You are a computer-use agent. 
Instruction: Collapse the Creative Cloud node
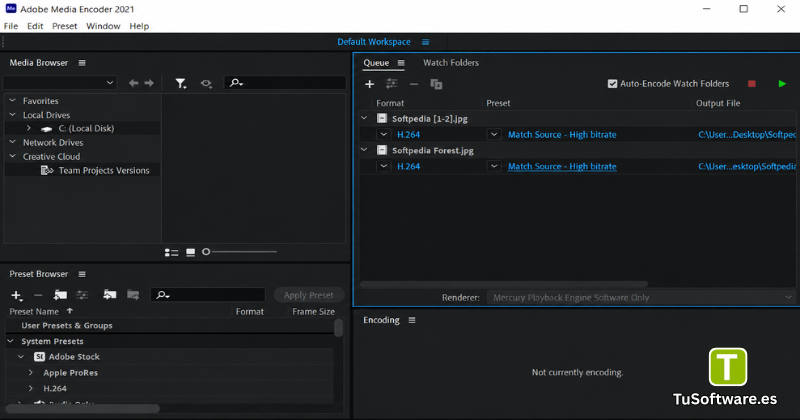(12, 156)
